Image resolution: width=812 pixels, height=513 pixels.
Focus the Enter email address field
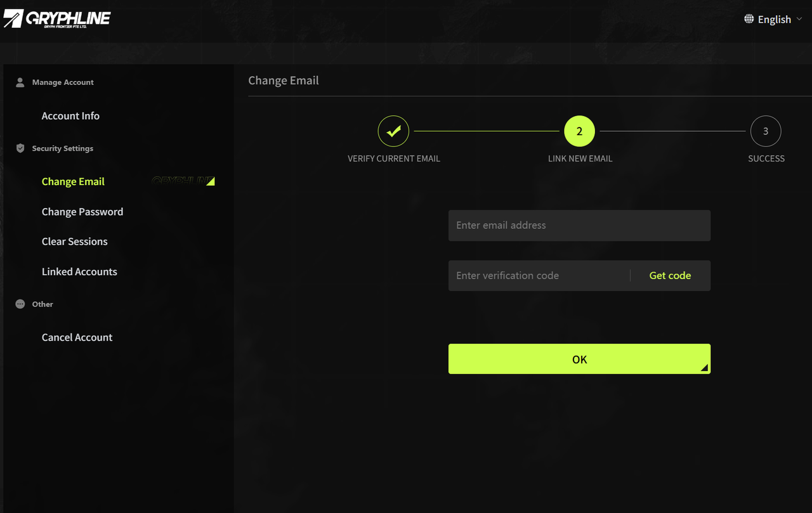[x=579, y=226]
